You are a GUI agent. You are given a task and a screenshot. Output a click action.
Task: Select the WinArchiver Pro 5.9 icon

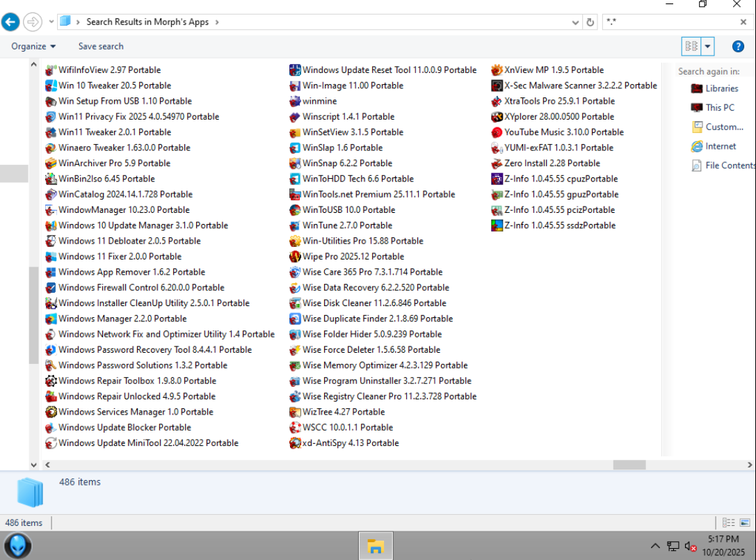pos(51,163)
